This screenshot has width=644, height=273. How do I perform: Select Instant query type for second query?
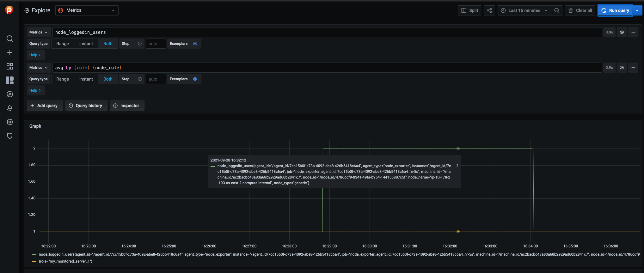click(x=86, y=79)
